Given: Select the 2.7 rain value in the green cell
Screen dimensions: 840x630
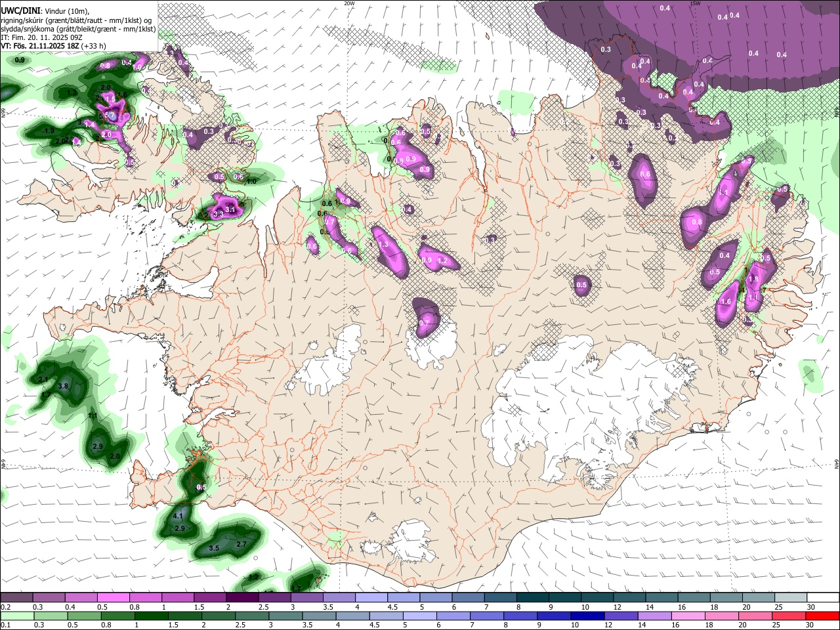Looking at the screenshot, I should (x=241, y=544).
